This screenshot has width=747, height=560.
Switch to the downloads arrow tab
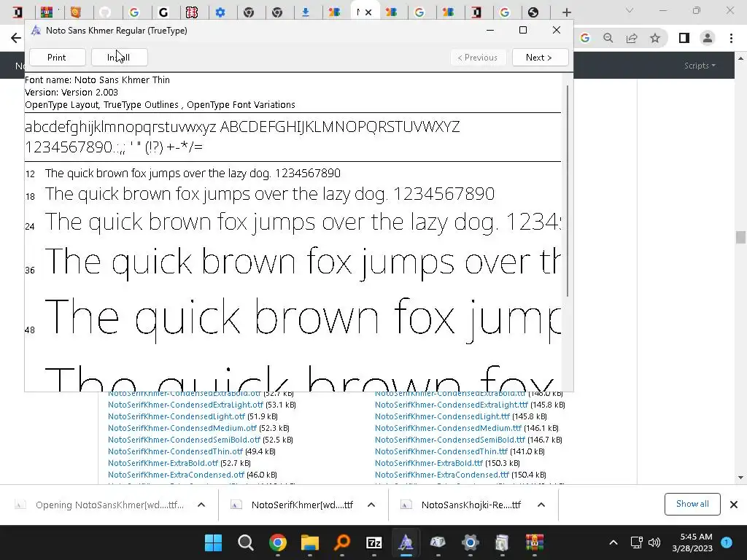tap(306, 12)
